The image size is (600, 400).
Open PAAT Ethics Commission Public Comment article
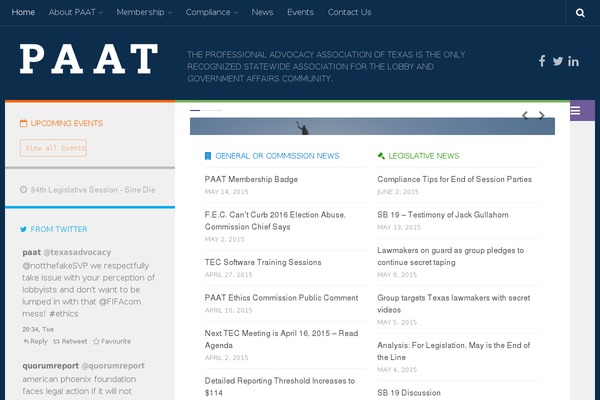(281, 298)
